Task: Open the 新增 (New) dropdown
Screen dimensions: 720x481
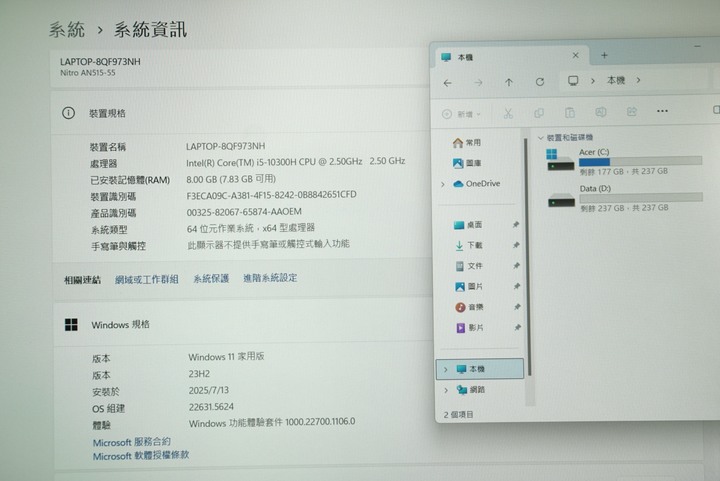Action: pyautogui.click(x=461, y=114)
